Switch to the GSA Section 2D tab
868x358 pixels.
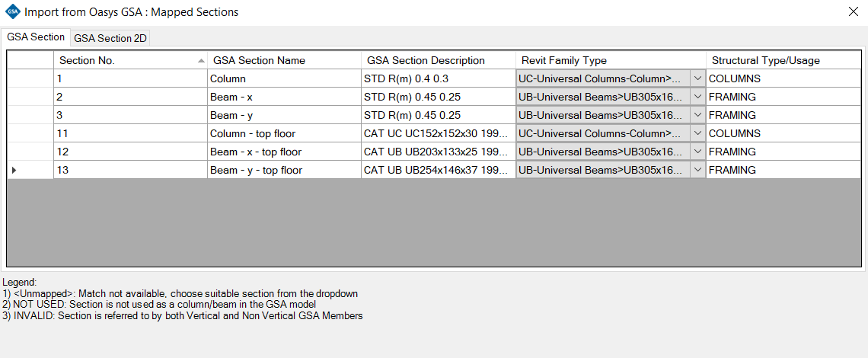pos(110,38)
